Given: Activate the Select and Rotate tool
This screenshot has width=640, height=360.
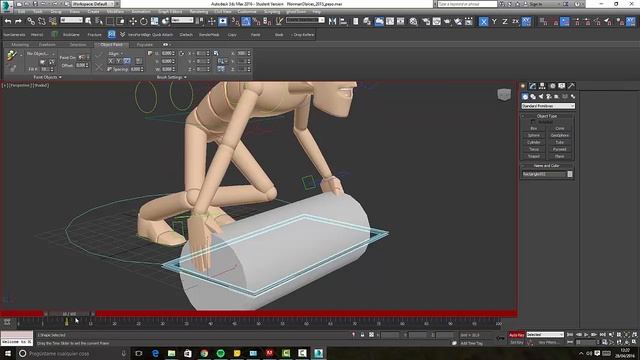Looking at the screenshot, I should point(144,21).
